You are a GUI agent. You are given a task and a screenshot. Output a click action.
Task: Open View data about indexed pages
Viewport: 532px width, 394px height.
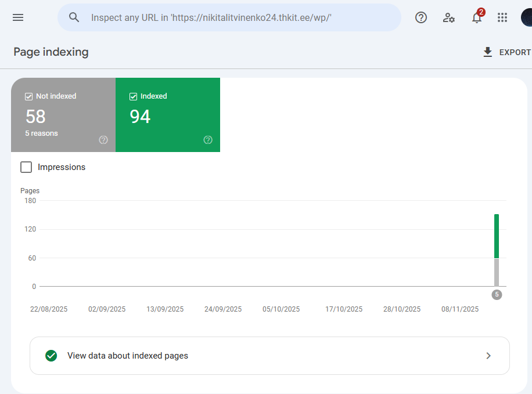(x=128, y=356)
